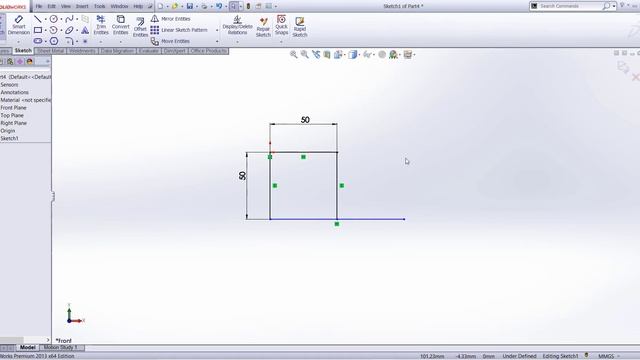Select the Spline sketch tool
Image resolution: width=640 pixels, height=360 pixels.
(69, 19)
